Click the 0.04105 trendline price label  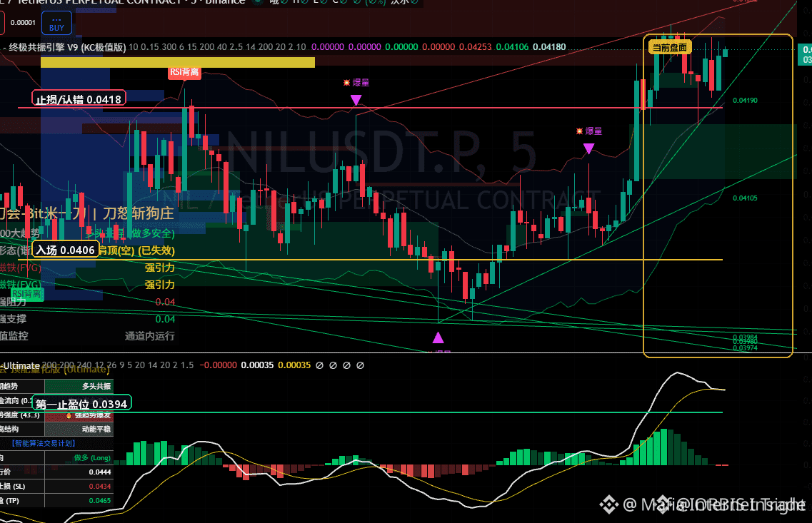pyautogui.click(x=745, y=198)
